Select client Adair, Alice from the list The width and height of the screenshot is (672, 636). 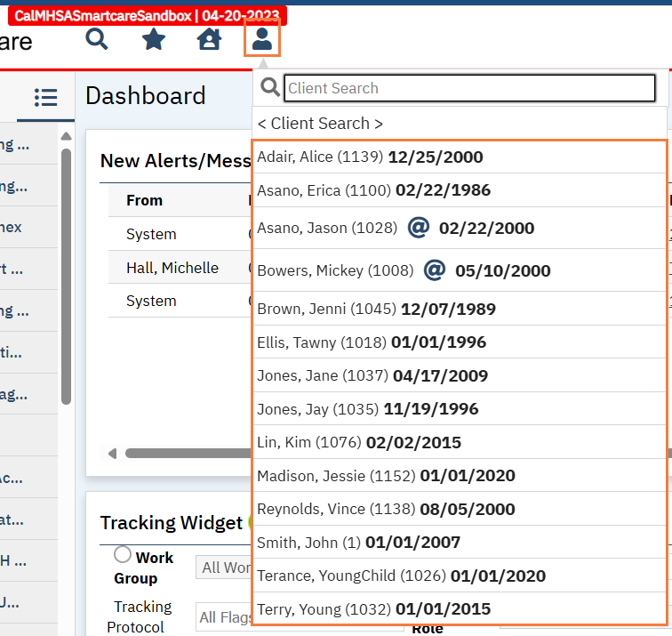point(370,157)
